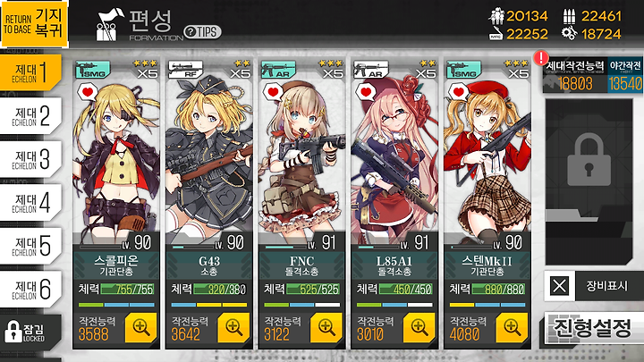Image resolution: width=644 pixels, height=362 pixels.
Task: Select Echelon 4 tab
Action: click(30, 203)
